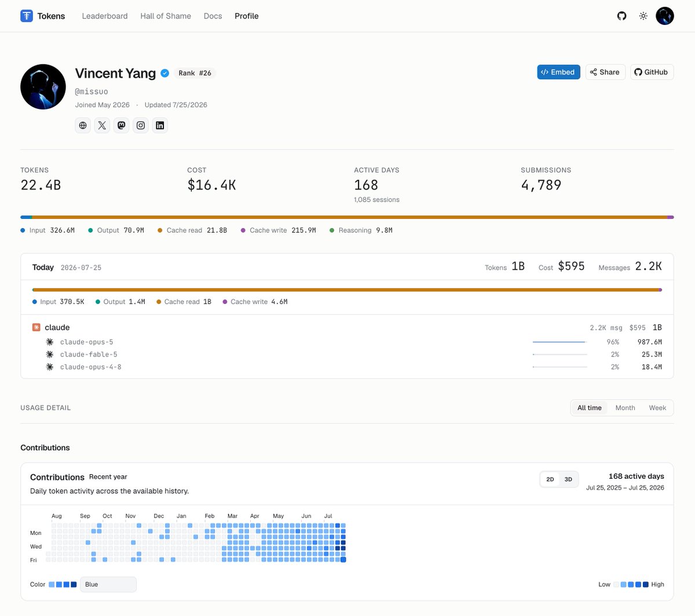This screenshot has height=616, width=695.
Task: Click the Tokens brand name link
Action: 51,16
